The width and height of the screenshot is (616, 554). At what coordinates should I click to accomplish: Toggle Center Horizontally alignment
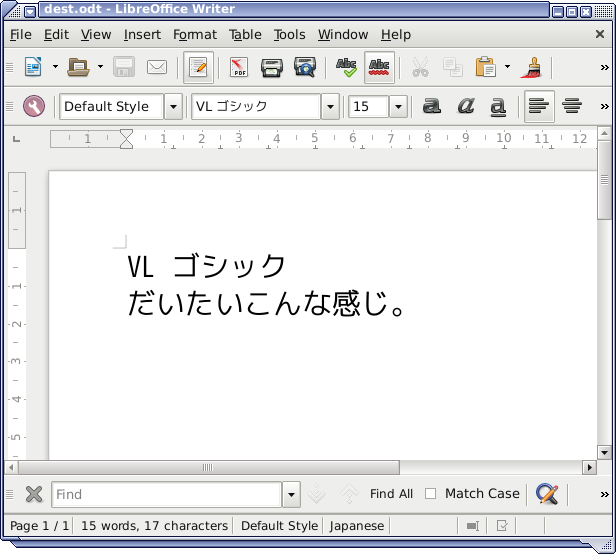tap(572, 106)
